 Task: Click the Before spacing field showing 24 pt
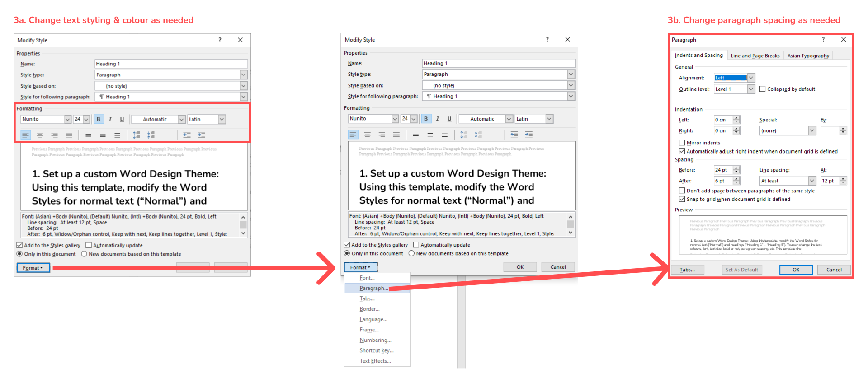tap(722, 170)
